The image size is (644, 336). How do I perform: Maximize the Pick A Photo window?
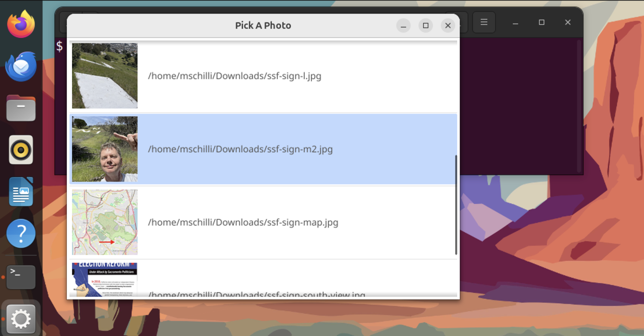[426, 25]
